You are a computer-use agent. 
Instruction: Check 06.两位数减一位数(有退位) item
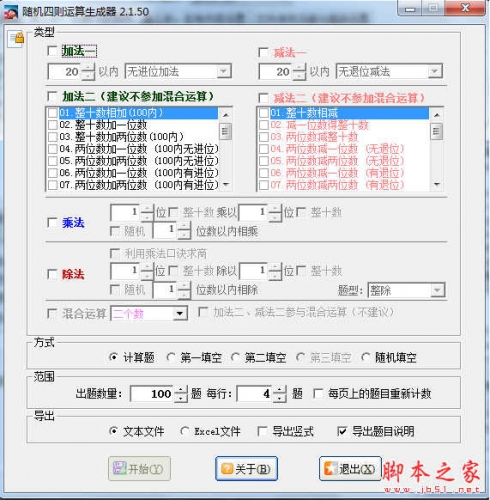[264, 173]
